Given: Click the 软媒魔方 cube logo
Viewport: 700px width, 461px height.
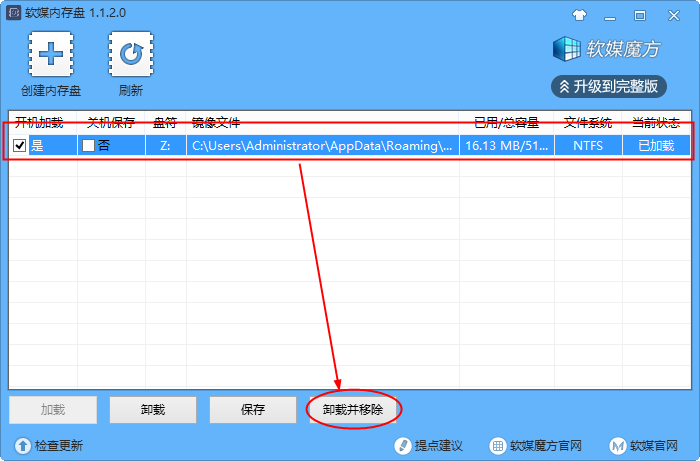Looking at the screenshot, I should [566, 49].
